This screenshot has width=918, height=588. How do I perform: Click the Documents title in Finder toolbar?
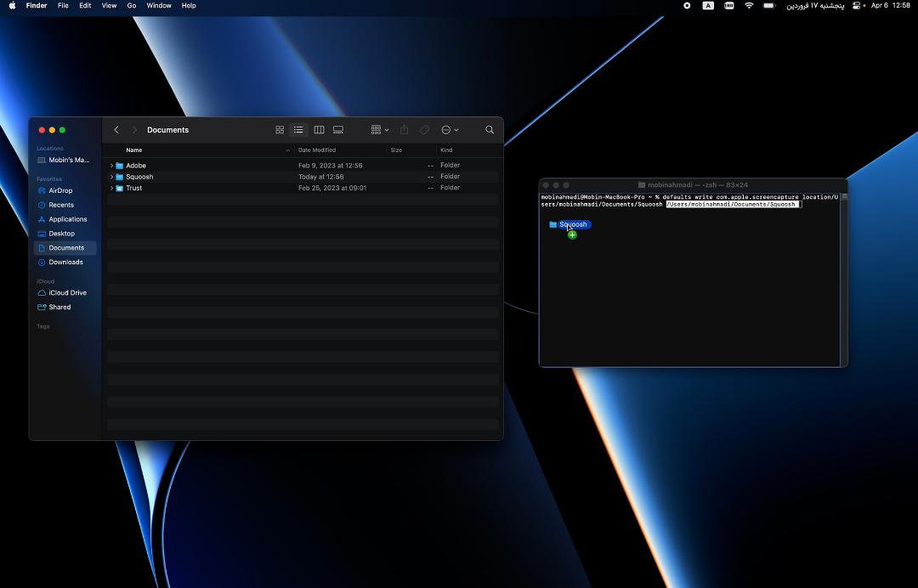point(168,130)
